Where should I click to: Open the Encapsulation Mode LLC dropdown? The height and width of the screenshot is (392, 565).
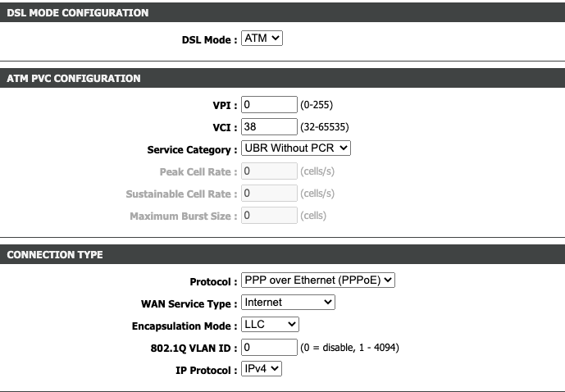pos(270,324)
